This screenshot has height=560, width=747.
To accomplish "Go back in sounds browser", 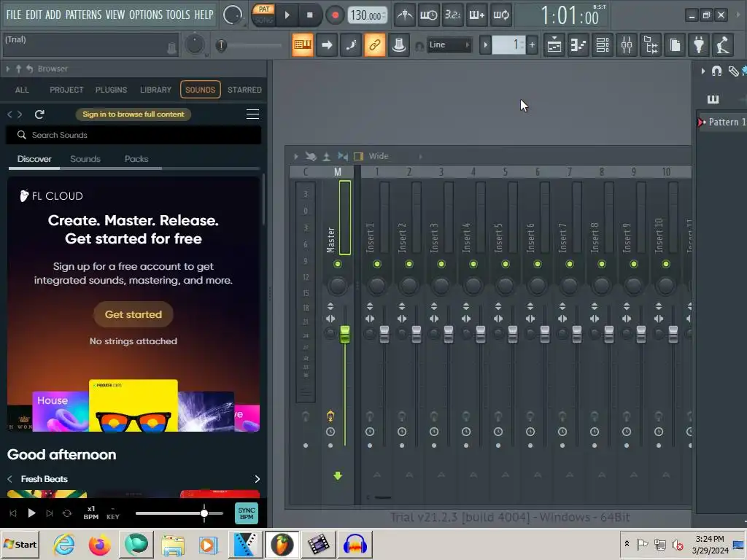I will click(9, 114).
